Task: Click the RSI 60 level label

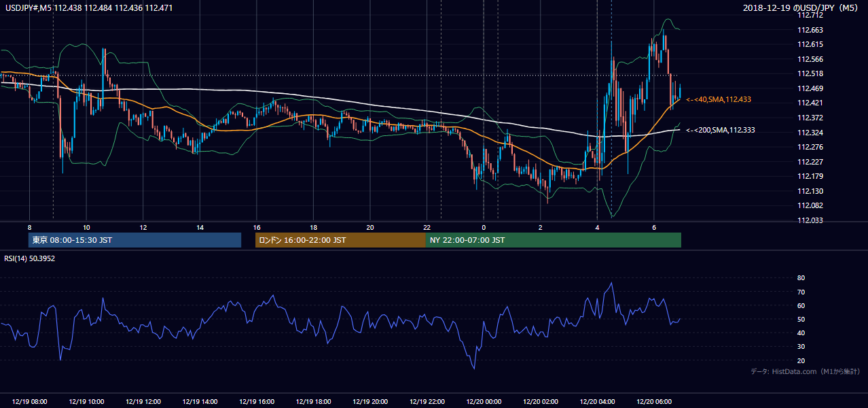Action: pyautogui.click(x=801, y=305)
